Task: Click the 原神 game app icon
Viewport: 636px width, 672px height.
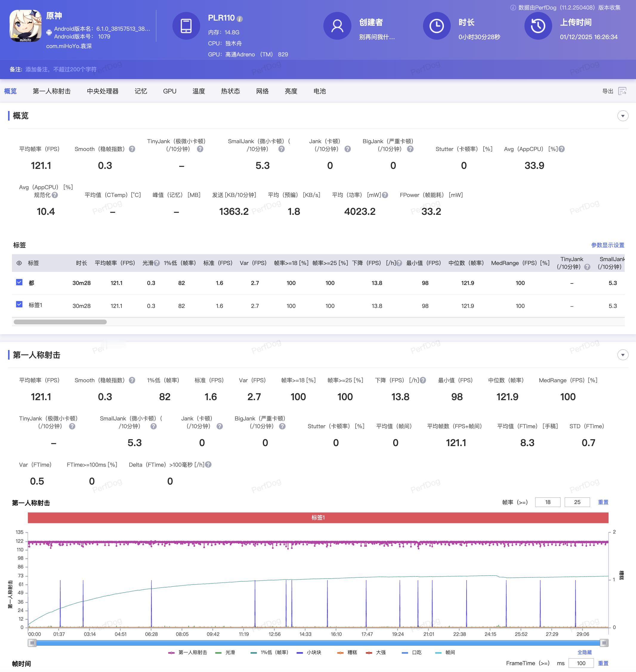Action: pos(25,26)
